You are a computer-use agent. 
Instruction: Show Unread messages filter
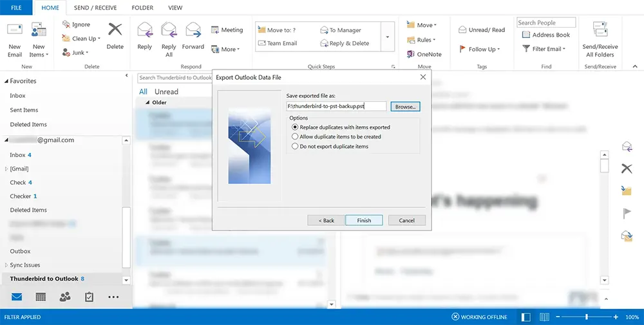pos(166,91)
